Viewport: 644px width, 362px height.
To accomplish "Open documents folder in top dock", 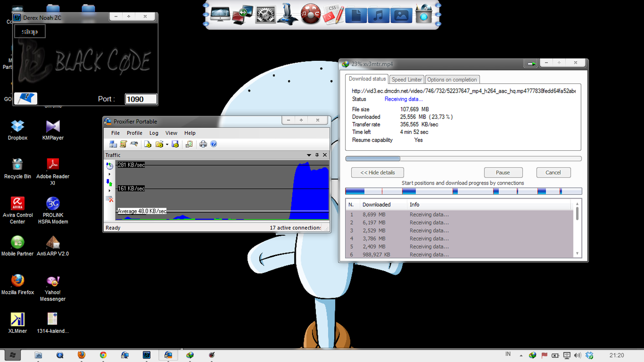I will (356, 14).
